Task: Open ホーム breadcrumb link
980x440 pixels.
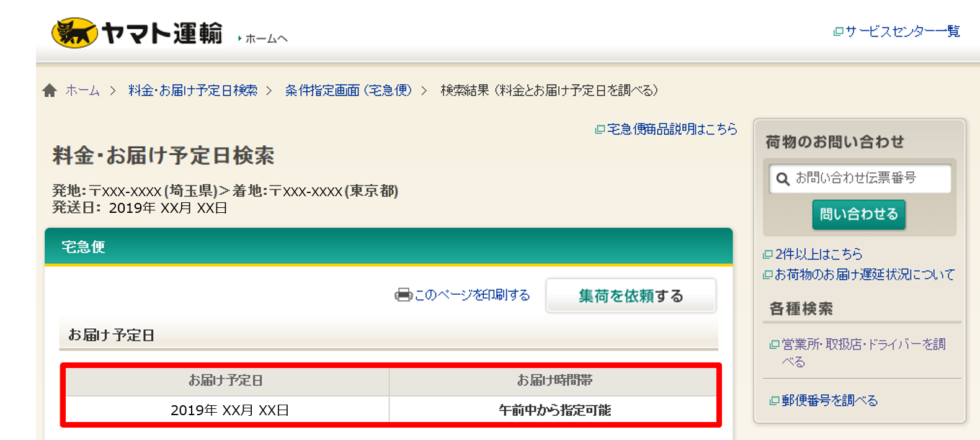Action: coord(82,91)
